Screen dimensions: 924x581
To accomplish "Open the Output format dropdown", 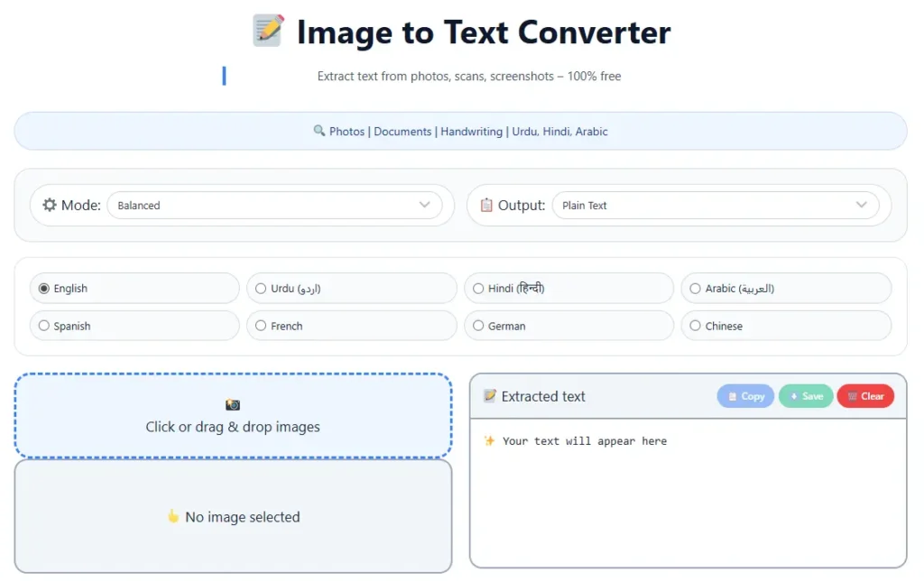I will 717,205.
